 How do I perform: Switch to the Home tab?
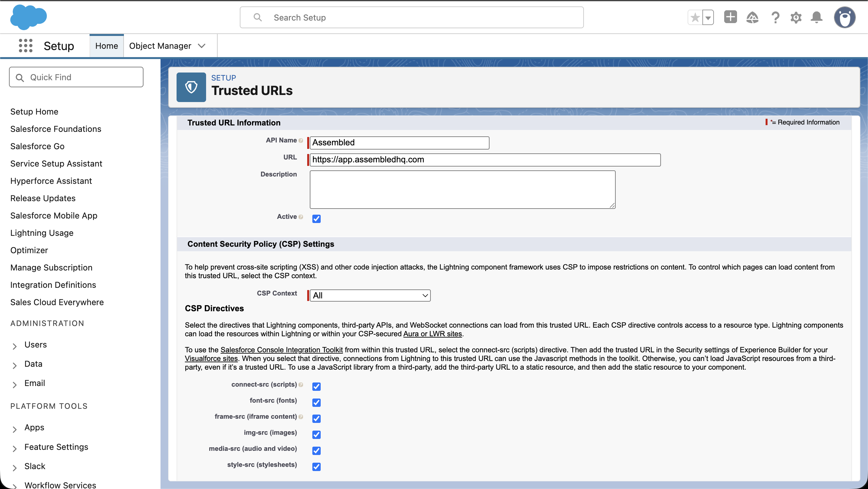tap(107, 46)
